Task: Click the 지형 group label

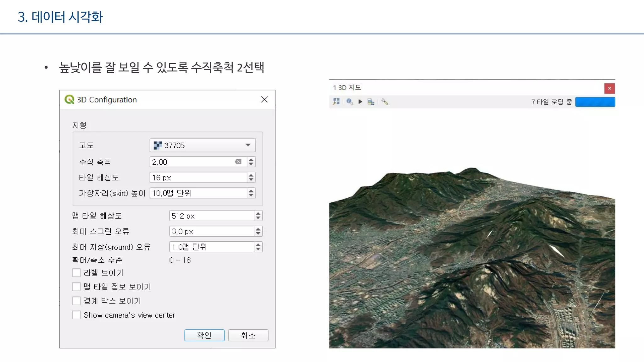Action: [79, 125]
